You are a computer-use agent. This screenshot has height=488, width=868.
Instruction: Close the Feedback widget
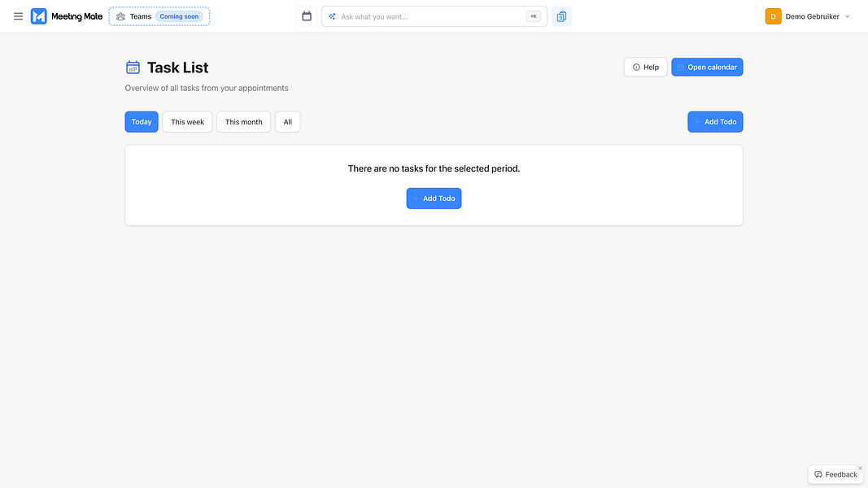[860, 468]
